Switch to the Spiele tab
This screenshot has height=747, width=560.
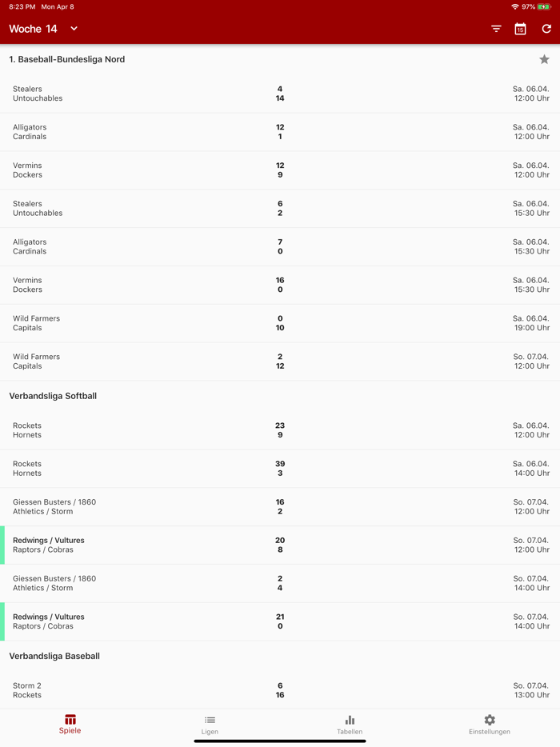click(x=70, y=724)
